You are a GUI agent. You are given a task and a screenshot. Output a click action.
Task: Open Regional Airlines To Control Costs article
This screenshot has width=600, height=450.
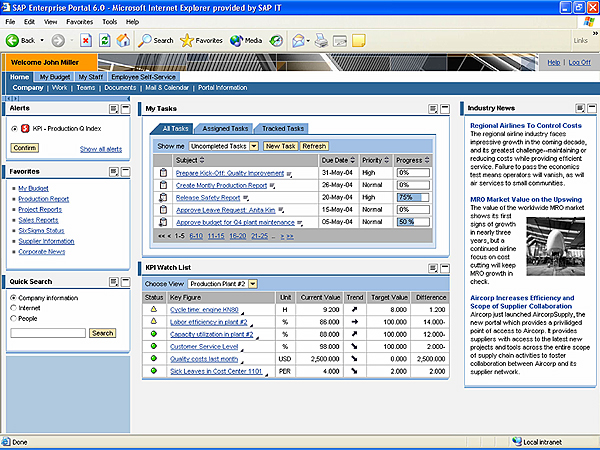tap(526, 126)
